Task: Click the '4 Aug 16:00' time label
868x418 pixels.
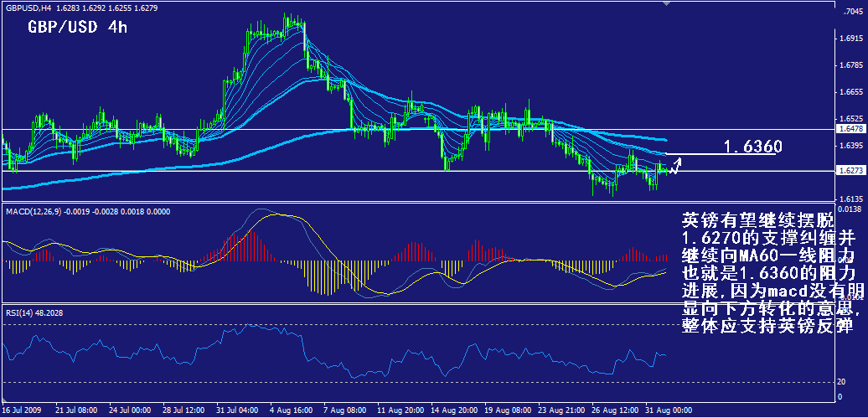Action: [292, 410]
